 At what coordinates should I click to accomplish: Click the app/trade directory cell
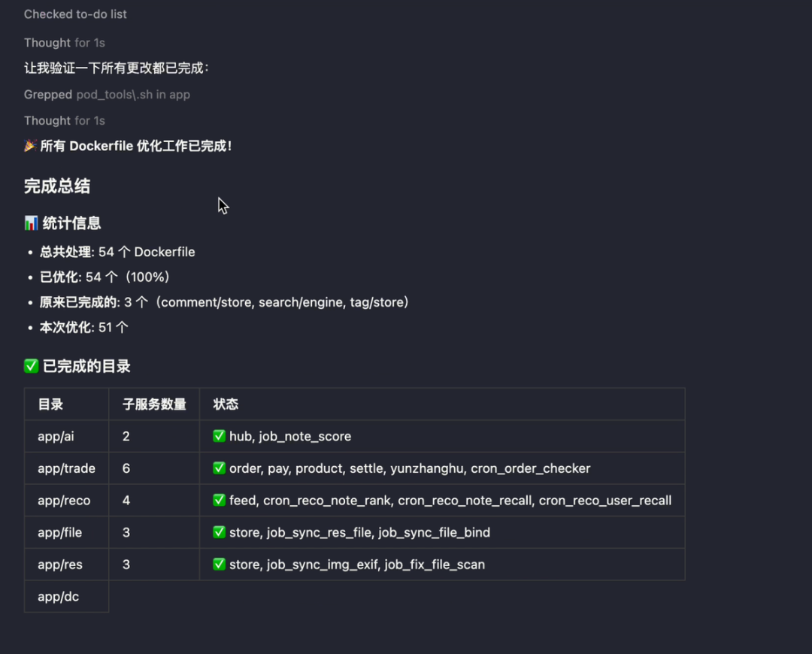[66, 468]
